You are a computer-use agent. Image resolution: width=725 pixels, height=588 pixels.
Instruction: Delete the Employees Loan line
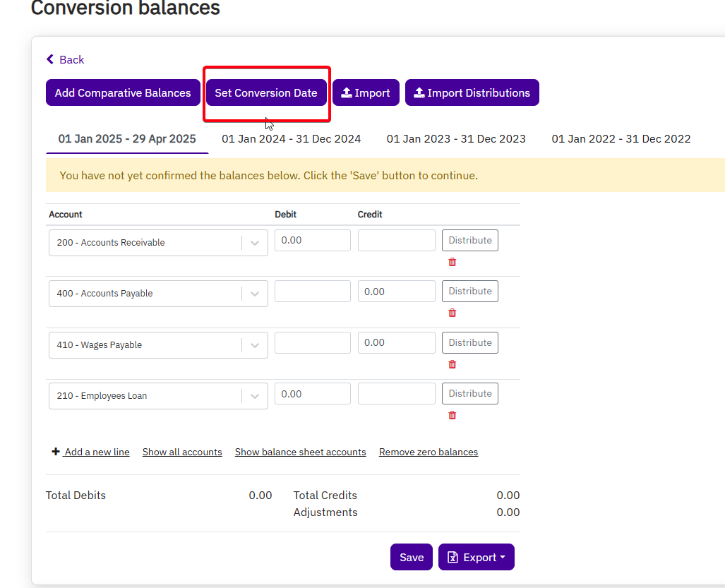[x=452, y=415]
